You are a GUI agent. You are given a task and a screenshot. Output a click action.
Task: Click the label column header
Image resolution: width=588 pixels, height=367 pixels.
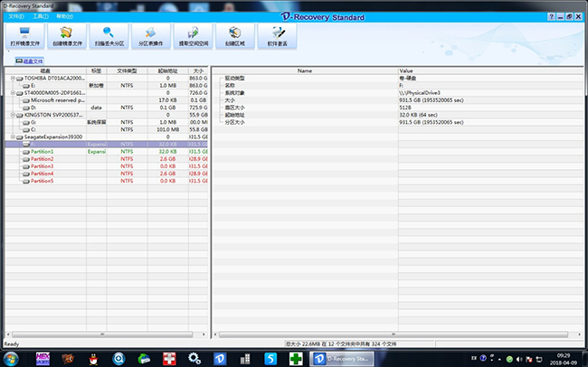[97, 71]
